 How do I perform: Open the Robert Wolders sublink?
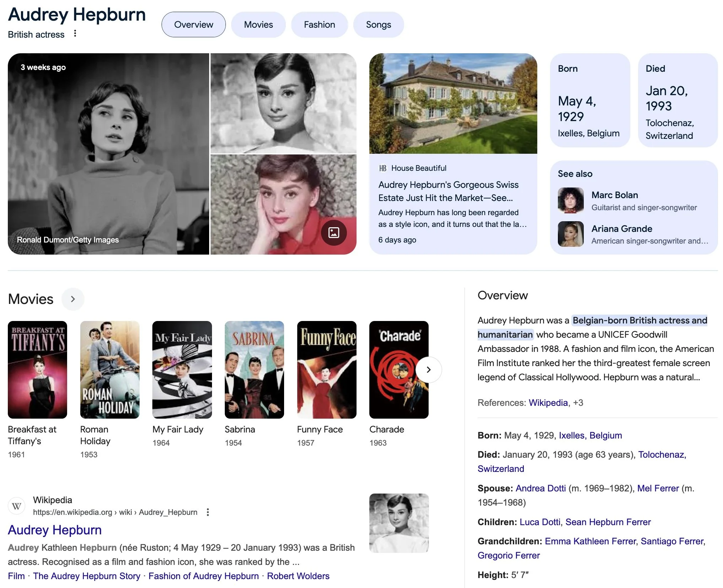point(298,576)
